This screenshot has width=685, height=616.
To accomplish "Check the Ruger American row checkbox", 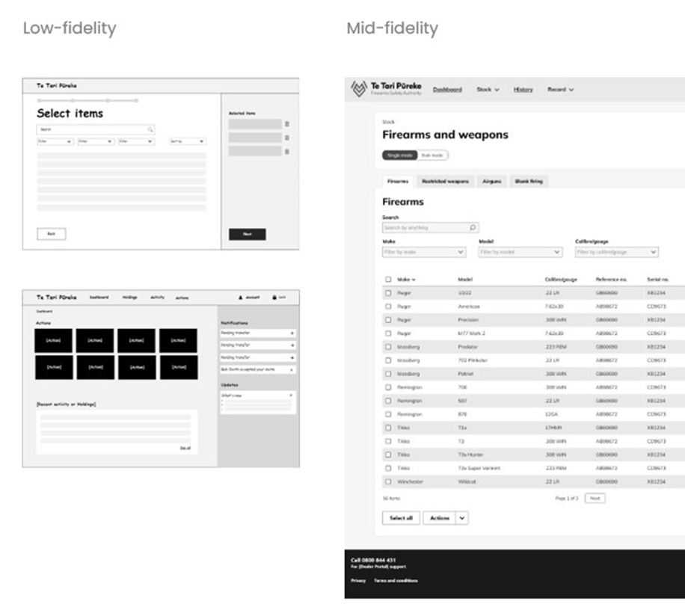I will [x=388, y=307].
